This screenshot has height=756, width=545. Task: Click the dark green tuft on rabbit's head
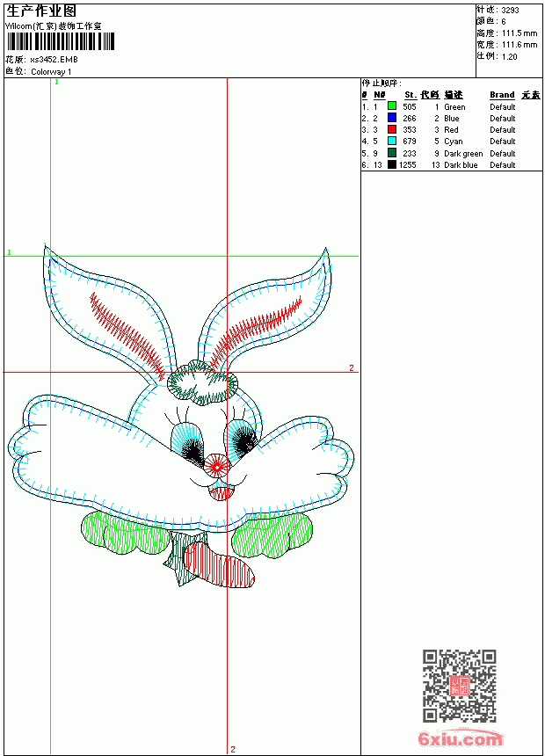tap(202, 382)
